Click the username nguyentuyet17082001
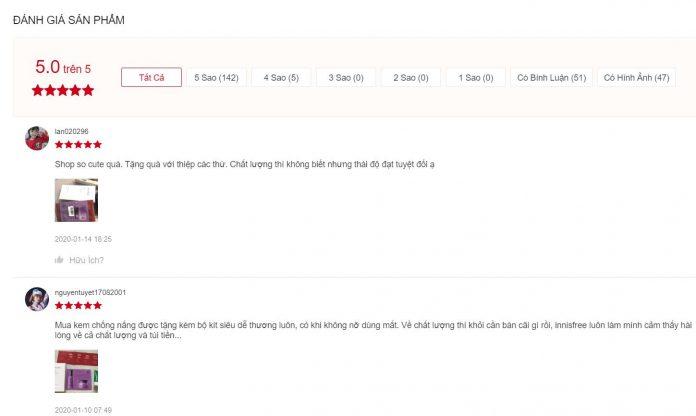This screenshot has width=696, height=416. (x=90, y=292)
